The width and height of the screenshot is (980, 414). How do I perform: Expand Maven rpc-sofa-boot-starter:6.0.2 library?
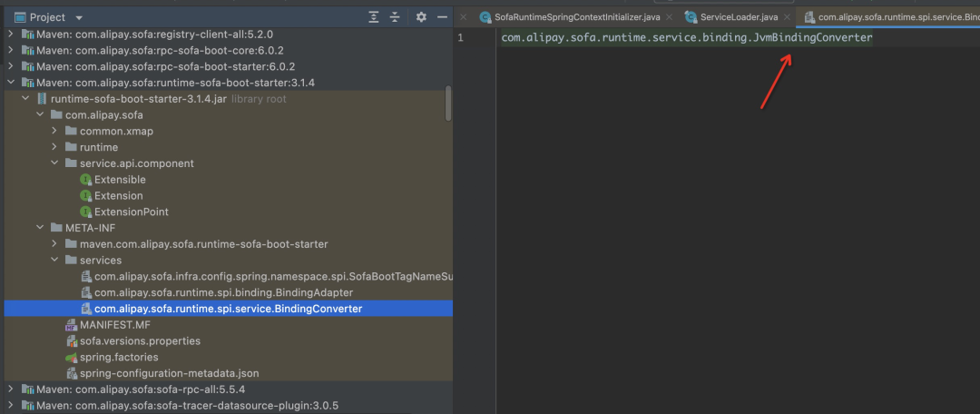11,66
